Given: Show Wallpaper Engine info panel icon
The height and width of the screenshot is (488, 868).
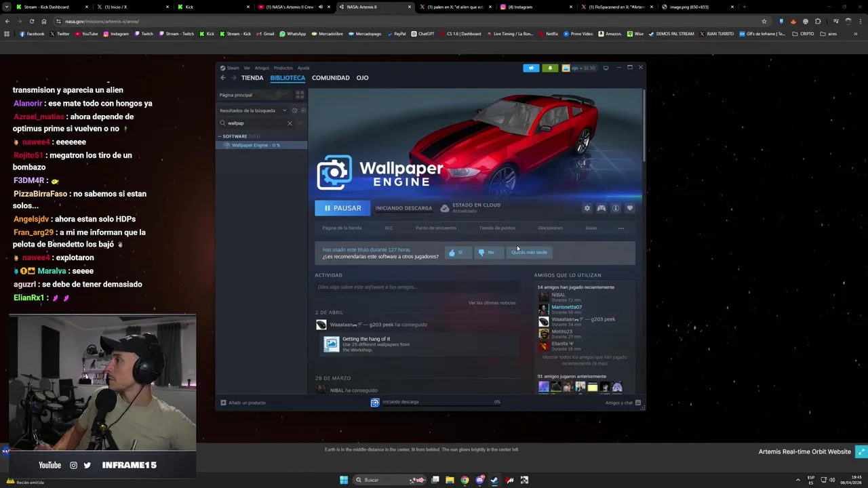Looking at the screenshot, I should (616, 208).
